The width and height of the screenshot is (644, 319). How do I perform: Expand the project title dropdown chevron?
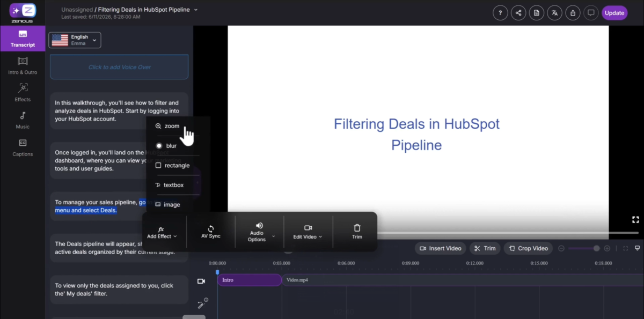196,10
